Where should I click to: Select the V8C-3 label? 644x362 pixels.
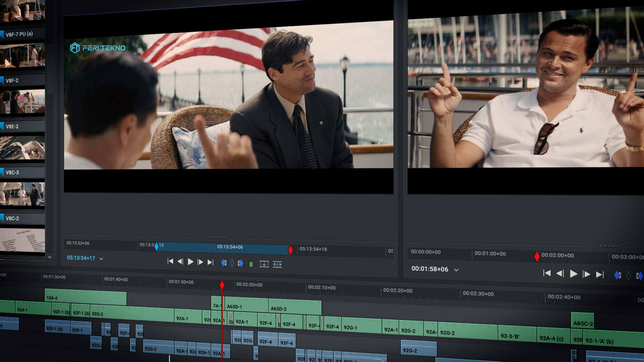coord(12,172)
